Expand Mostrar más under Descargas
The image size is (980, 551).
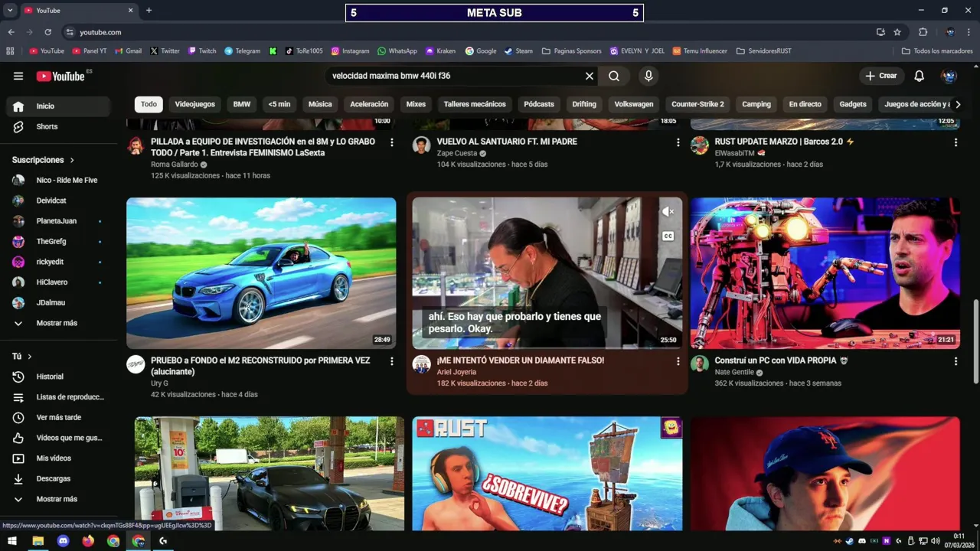point(58,499)
